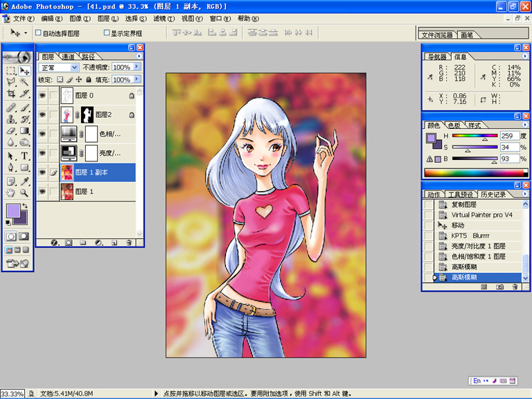Hide layer 图层 0

click(42, 96)
